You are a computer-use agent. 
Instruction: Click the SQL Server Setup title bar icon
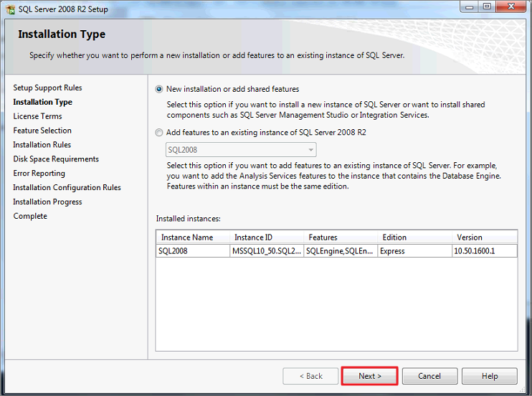11,9
